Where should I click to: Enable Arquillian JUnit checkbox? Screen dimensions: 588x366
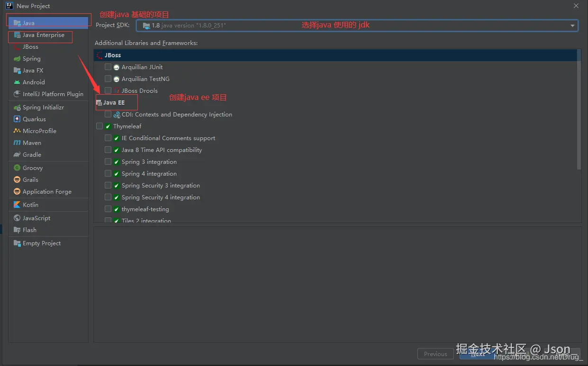pos(108,67)
